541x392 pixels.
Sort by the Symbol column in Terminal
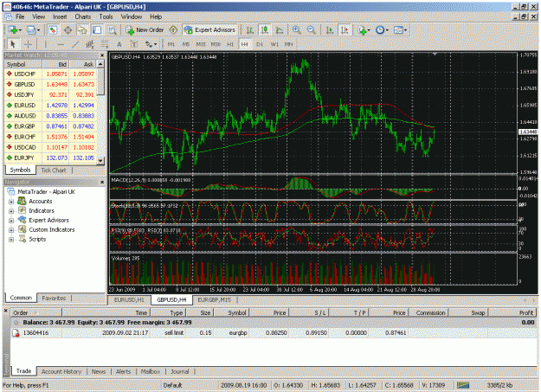point(231,312)
